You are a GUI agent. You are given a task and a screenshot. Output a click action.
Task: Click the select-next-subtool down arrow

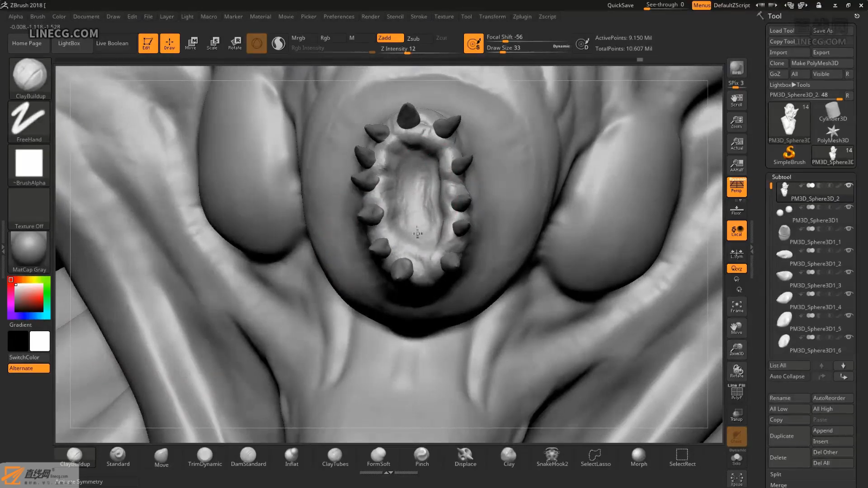click(843, 366)
